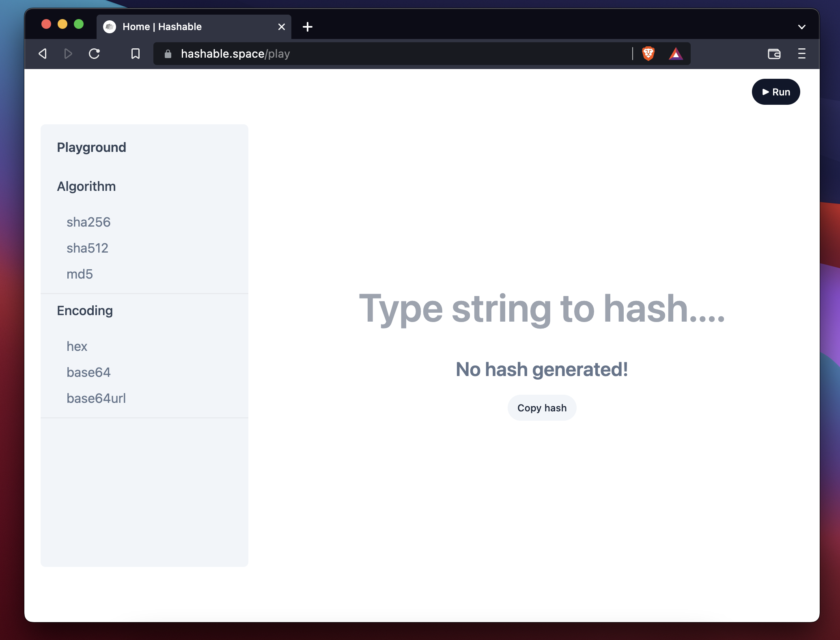Select hex encoding

(77, 346)
